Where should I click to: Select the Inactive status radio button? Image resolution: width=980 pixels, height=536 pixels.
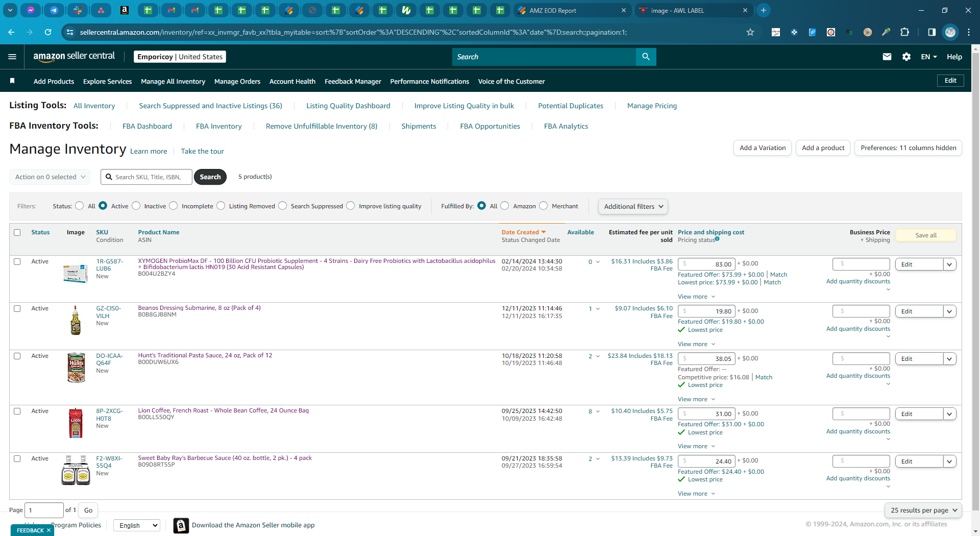click(136, 206)
